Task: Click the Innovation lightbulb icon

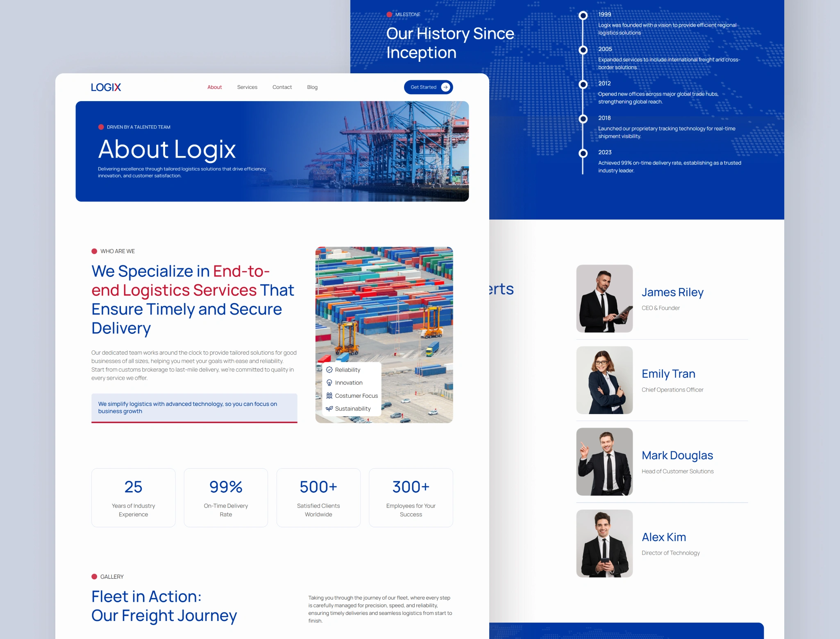Action: point(329,383)
